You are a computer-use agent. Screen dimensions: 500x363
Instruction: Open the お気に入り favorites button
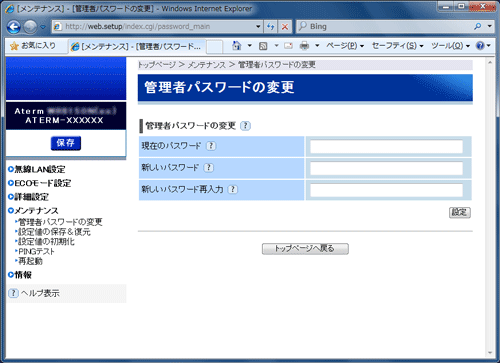click(x=33, y=46)
